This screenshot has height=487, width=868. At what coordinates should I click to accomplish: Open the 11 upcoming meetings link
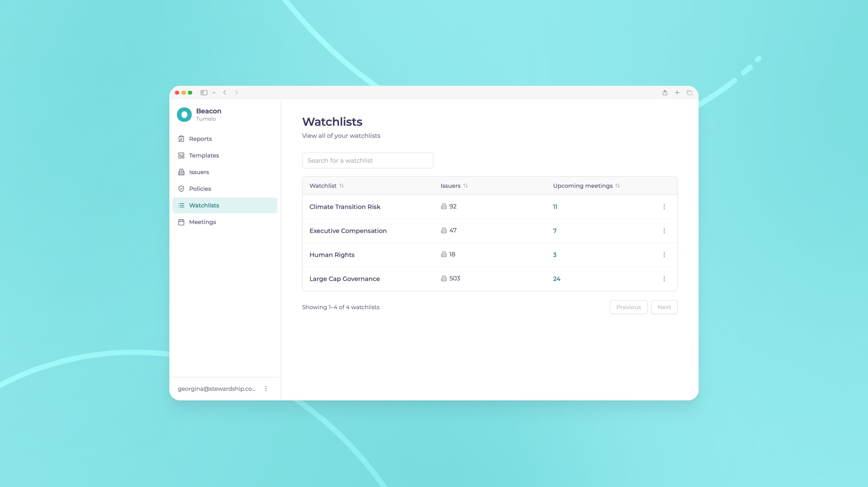point(555,207)
